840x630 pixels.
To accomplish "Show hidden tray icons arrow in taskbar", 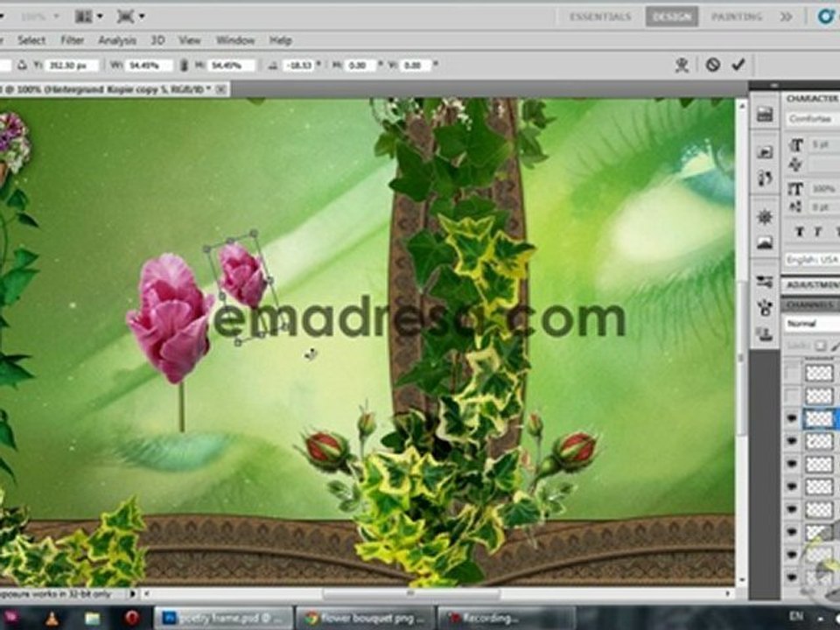I will click(822, 618).
